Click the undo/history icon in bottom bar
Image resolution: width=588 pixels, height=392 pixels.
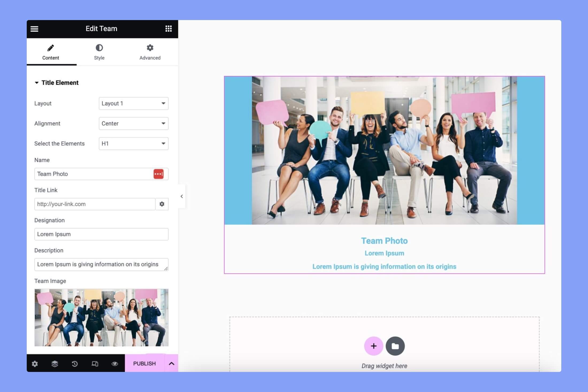coord(75,363)
